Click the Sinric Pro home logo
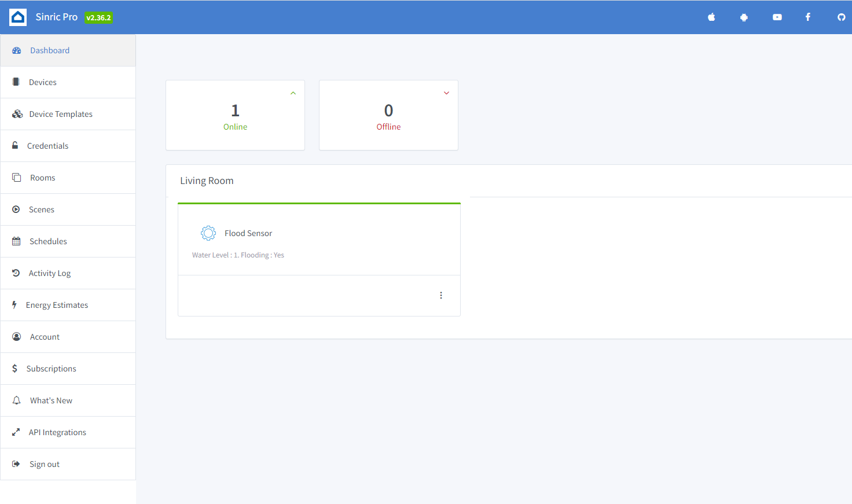This screenshot has width=852, height=504. pos(18,17)
